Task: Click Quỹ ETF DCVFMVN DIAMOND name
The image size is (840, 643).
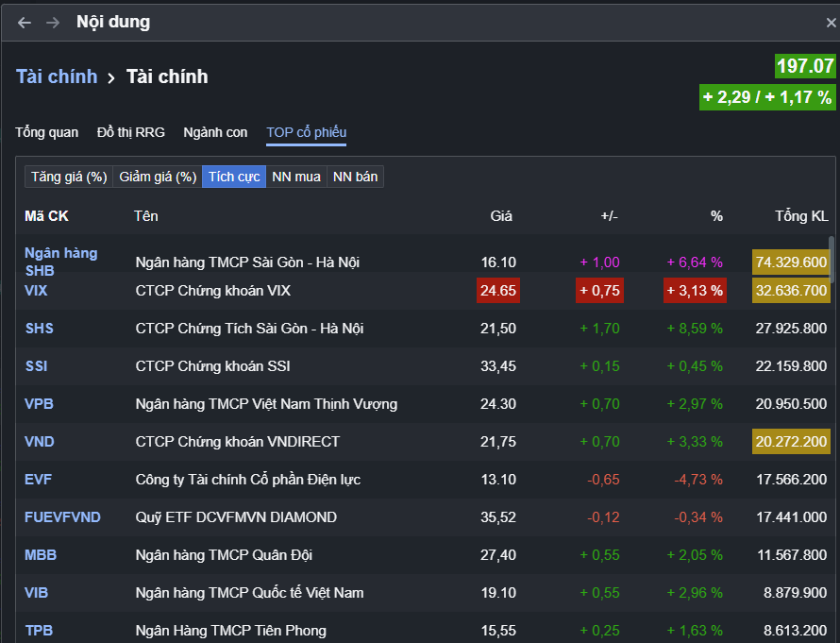Action: point(236,517)
